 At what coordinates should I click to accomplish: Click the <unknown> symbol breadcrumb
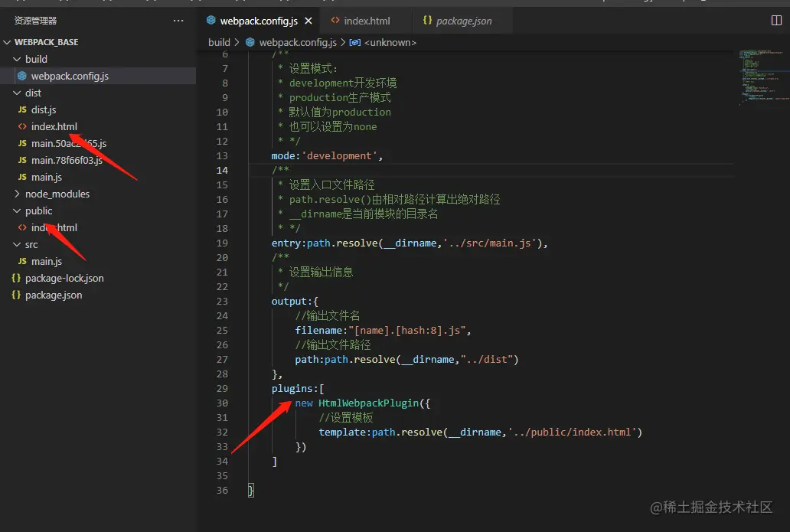tap(390, 42)
